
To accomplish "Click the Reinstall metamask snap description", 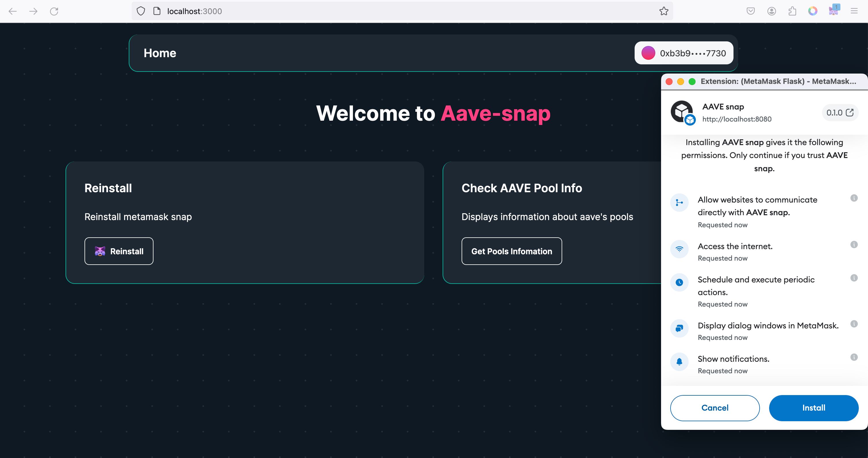I will tap(138, 217).
